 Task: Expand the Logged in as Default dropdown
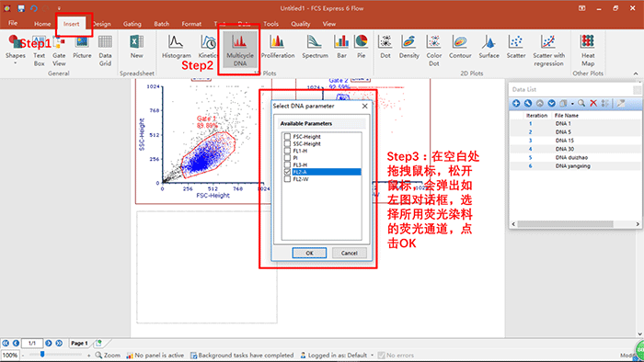click(x=372, y=356)
